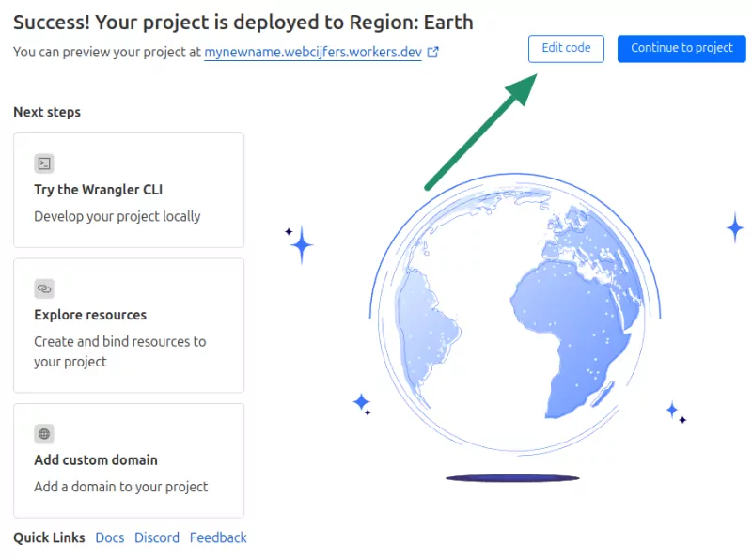Click the sparkle star right of the globe
Image resolution: width=752 pixels, height=560 pixels.
(733, 226)
